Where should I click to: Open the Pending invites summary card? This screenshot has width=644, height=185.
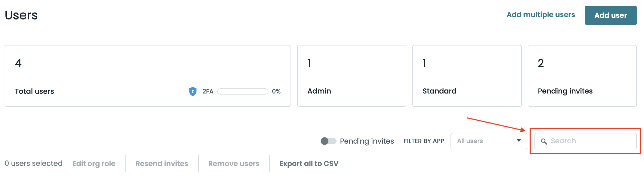pyautogui.click(x=582, y=76)
